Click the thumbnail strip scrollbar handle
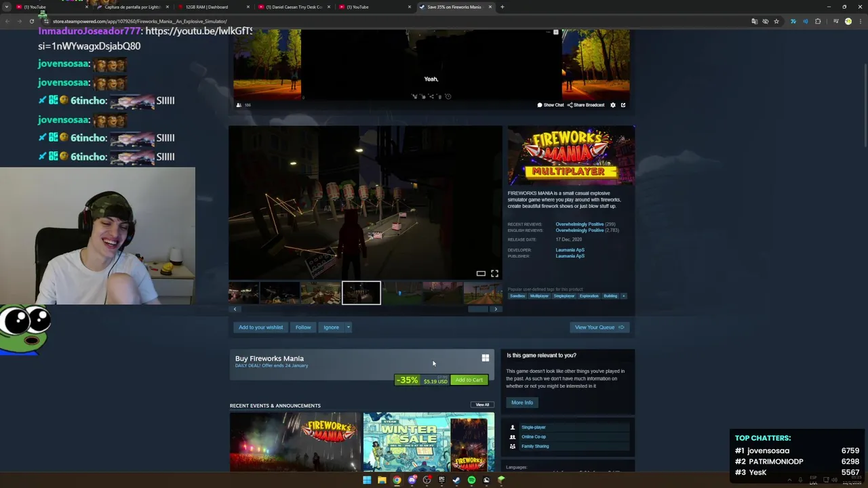 477,309
